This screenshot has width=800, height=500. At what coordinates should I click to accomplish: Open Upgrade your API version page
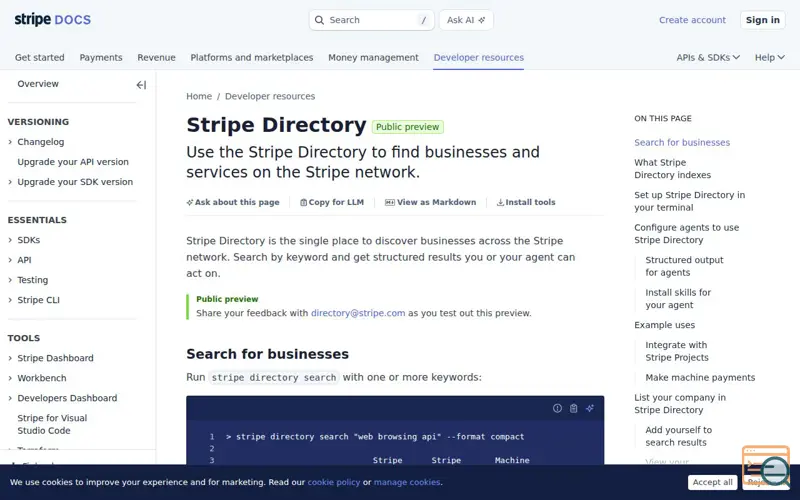(x=73, y=162)
